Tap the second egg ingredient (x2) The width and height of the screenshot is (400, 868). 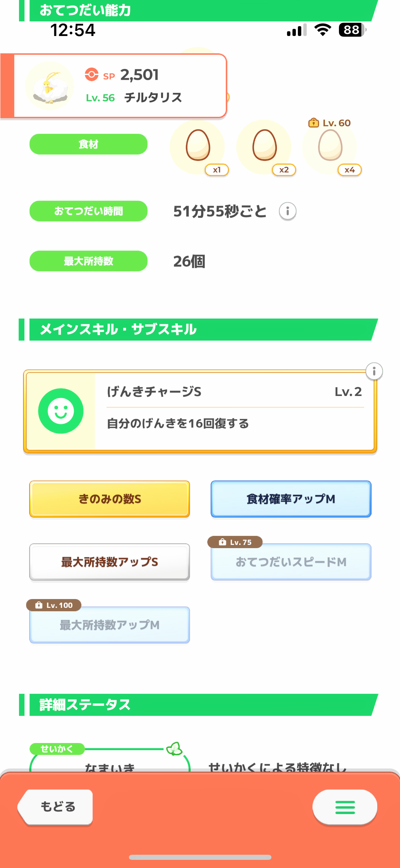pyautogui.click(x=264, y=146)
